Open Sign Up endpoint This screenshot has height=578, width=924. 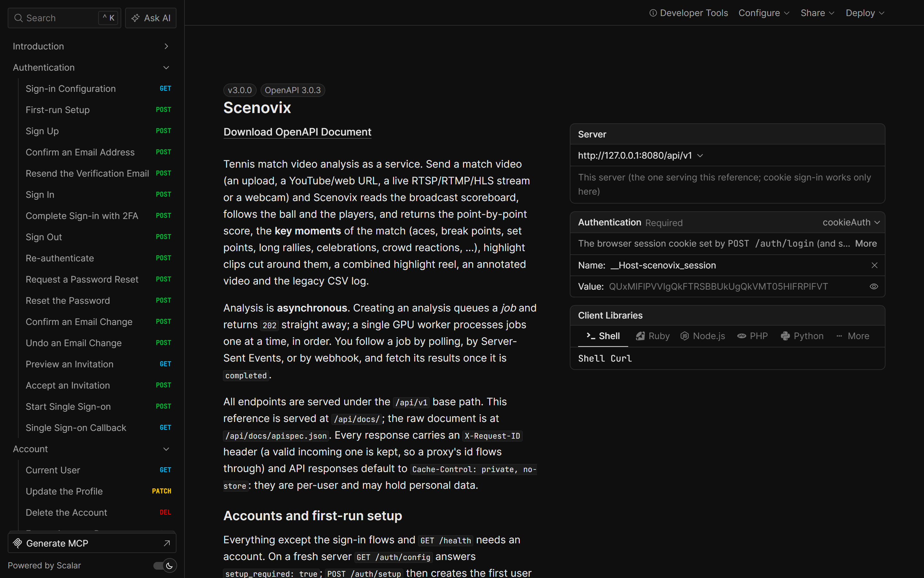tap(98, 131)
